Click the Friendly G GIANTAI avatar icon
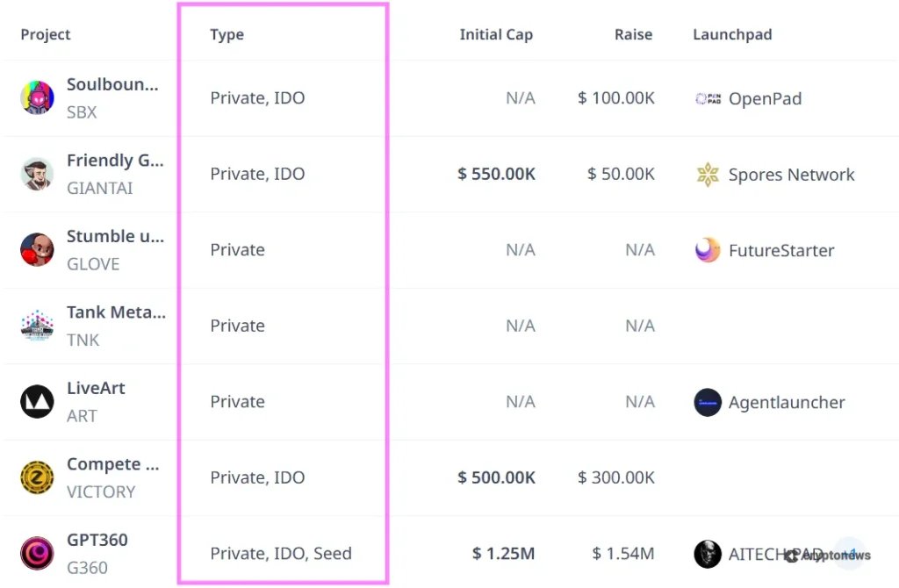This screenshot has height=588, width=899. pyautogui.click(x=36, y=173)
